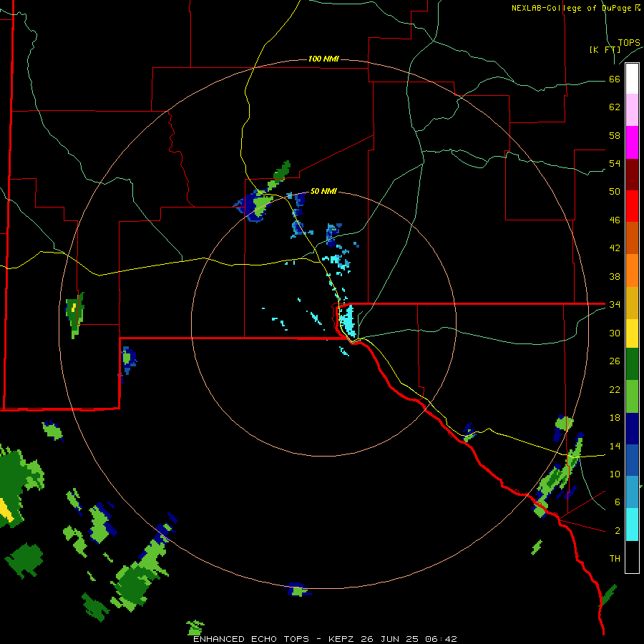This screenshot has height=644, width=644.
Task: Click the dark green 26 legend swatch
Action: 632,364
